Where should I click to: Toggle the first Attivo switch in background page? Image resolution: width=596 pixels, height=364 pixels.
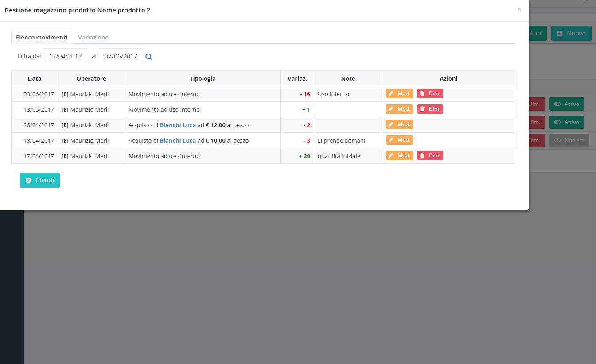tap(567, 104)
